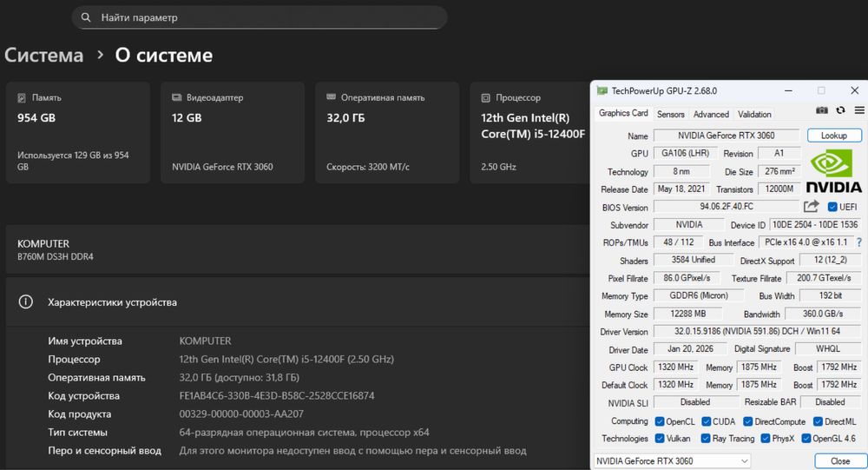The height and width of the screenshot is (470, 868).
Task: Click the GPU-Z screenshot camera icon
Action: click(822, 110)
